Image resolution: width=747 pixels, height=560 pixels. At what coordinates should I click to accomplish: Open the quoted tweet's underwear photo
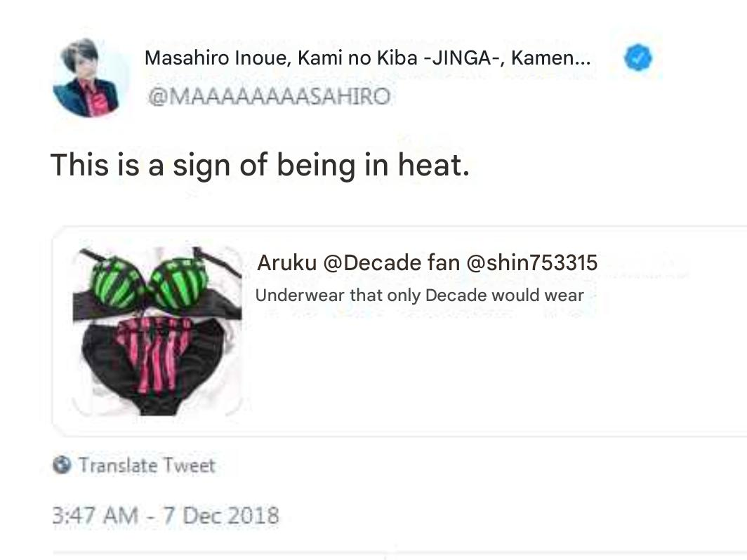(x=157, y=331)
